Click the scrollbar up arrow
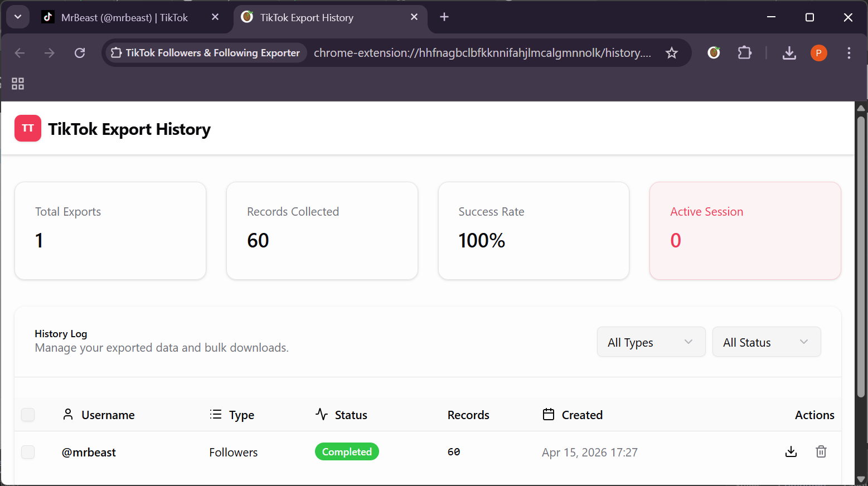Image resolution: width=868 pixels, height=486 pixels. click(861, 108)
